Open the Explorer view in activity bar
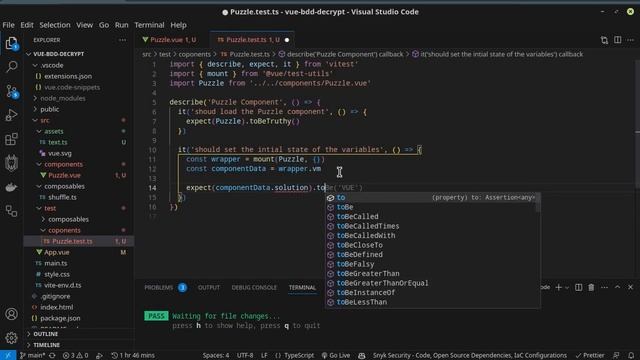This screenshot has width=640, height=360. point(11,43)
